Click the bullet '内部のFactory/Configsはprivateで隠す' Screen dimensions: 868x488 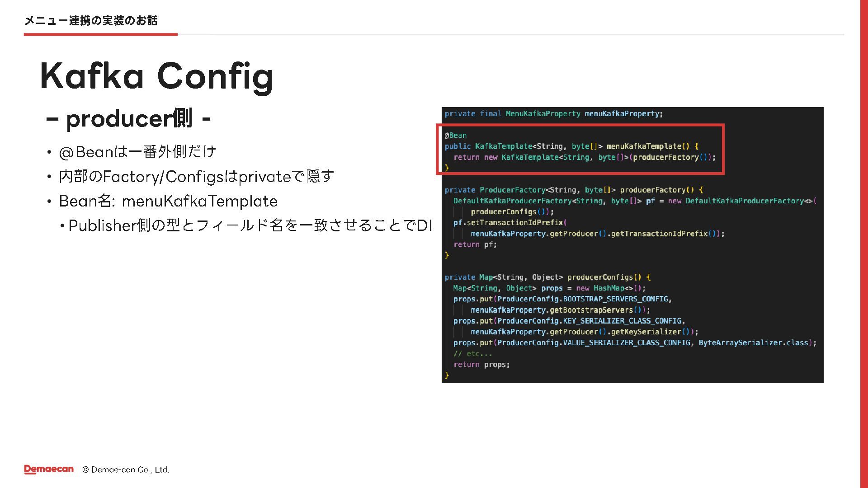tap(196, 176)
